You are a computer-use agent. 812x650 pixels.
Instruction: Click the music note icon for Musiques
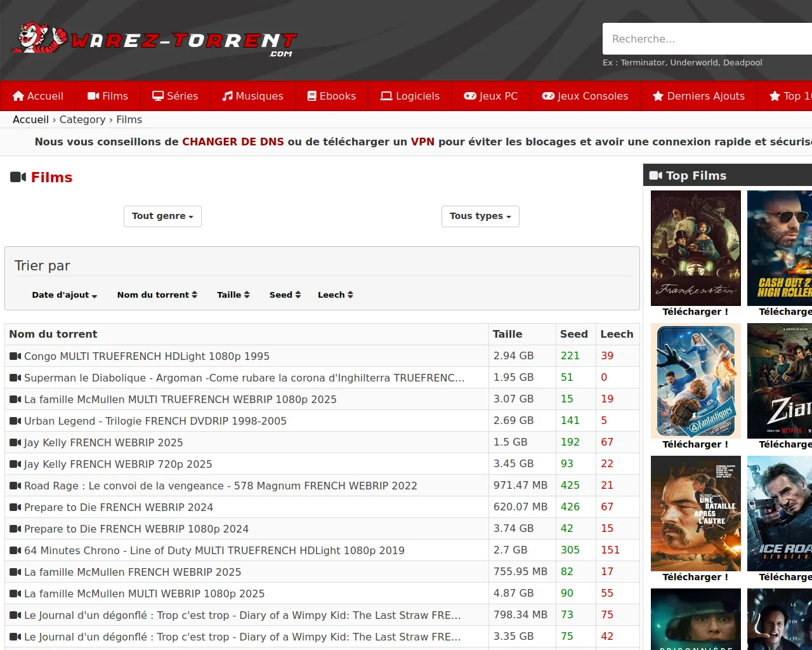(x=227, y=96)
